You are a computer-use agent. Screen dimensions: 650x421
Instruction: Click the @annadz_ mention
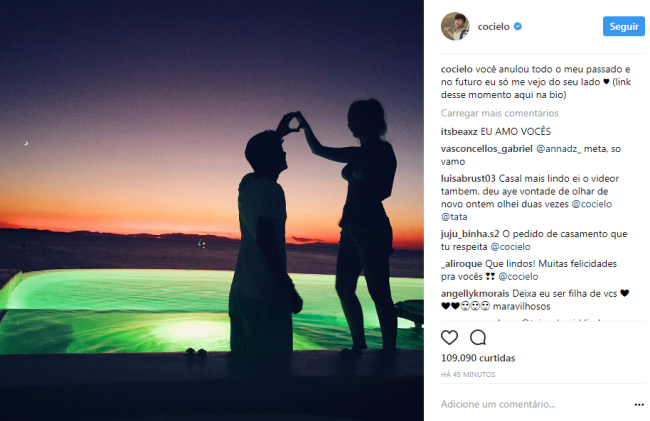pos(559,149)
